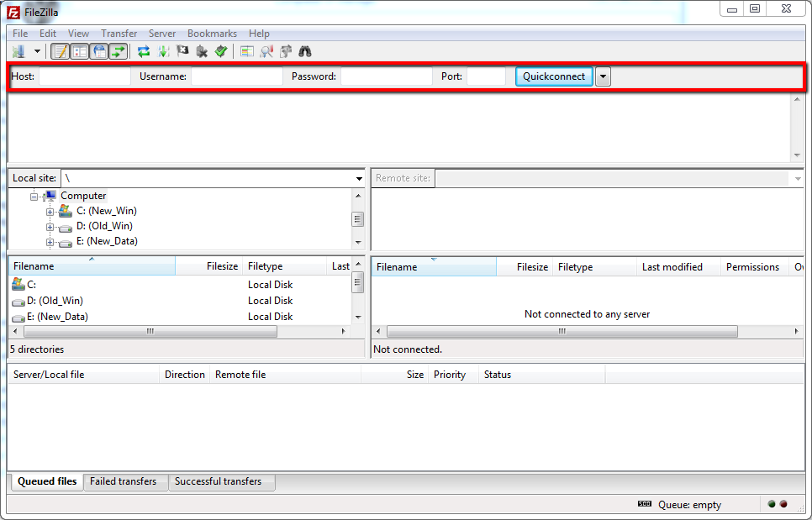Click the Refresh file lists icon
Viewport: 812px width, 520px height.
144,52
